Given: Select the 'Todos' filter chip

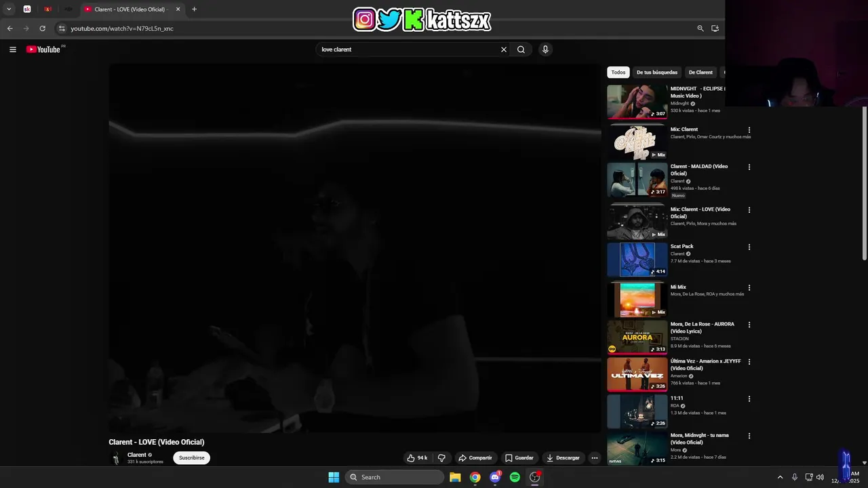Looking at the screenshot, I should tap(618, 73).
